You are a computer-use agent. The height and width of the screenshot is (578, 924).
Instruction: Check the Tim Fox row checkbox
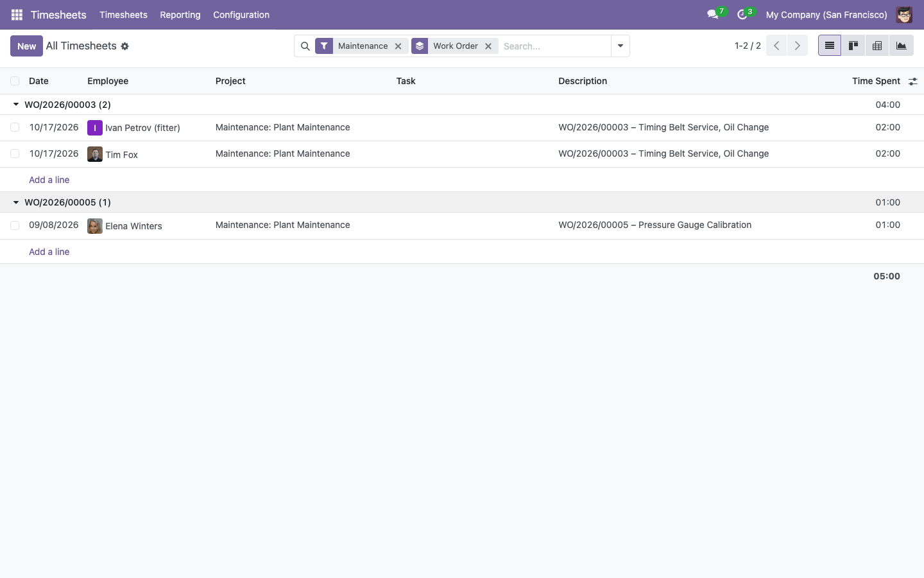(x=15, y=153)
